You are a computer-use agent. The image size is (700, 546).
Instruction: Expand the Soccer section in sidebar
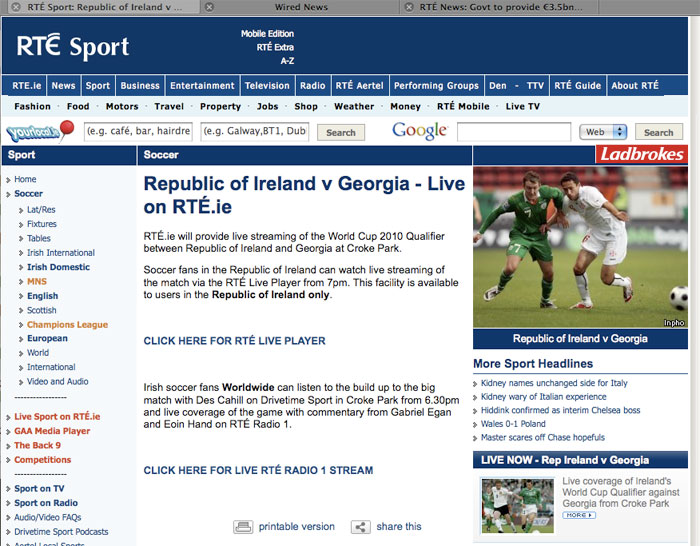point(9,194)
